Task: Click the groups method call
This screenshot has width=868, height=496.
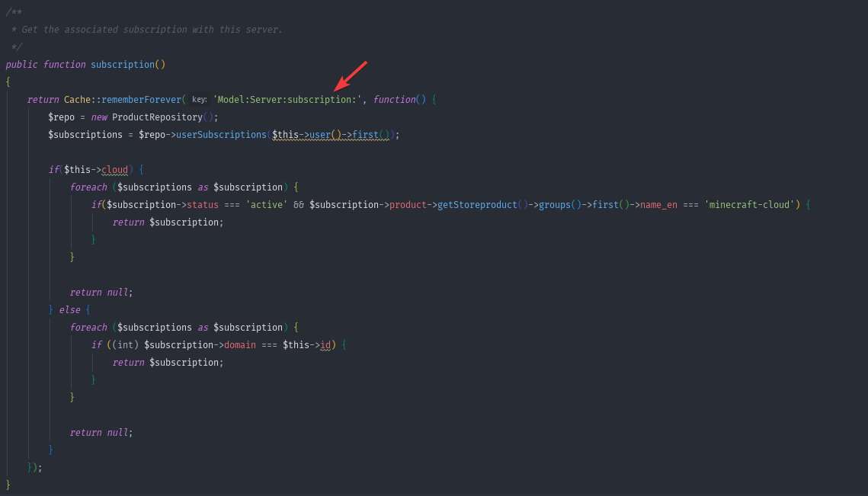Action: (554, 205)
